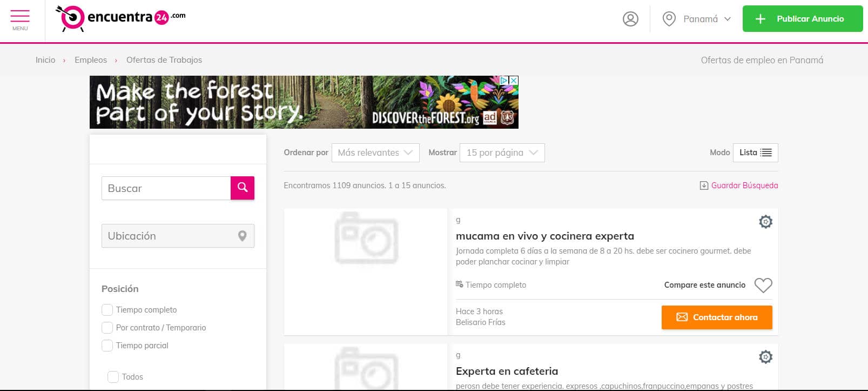Open the user account profile icon
Viewport: 868px width, 391px height.
(630, 19)
